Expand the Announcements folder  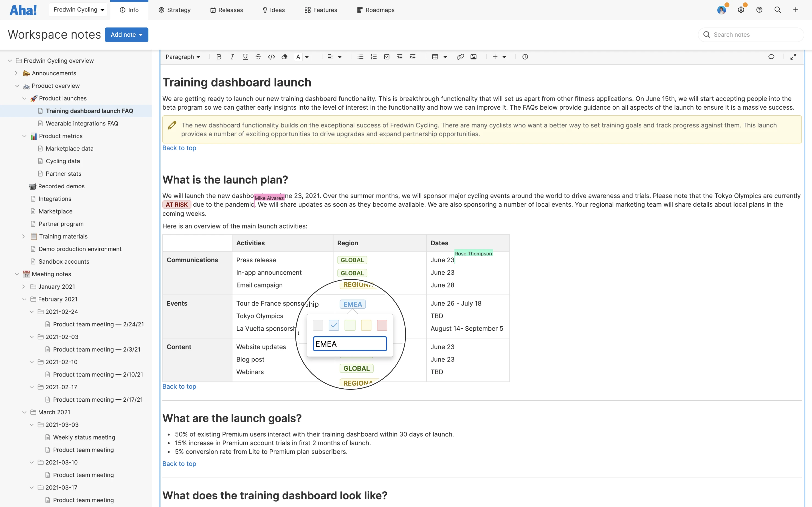click(16, 73)
